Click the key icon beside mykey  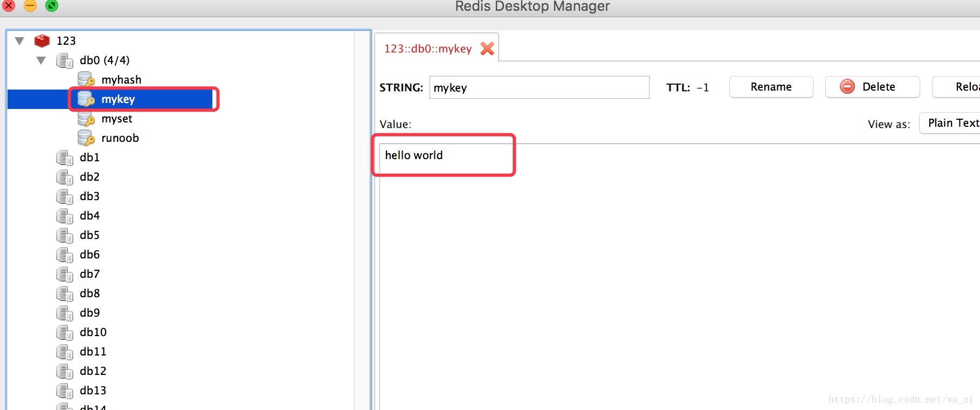click(86, 99)
